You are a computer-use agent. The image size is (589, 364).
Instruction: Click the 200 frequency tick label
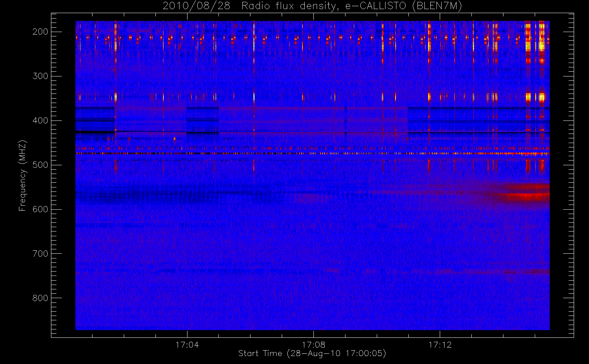[x=40, y=32]
